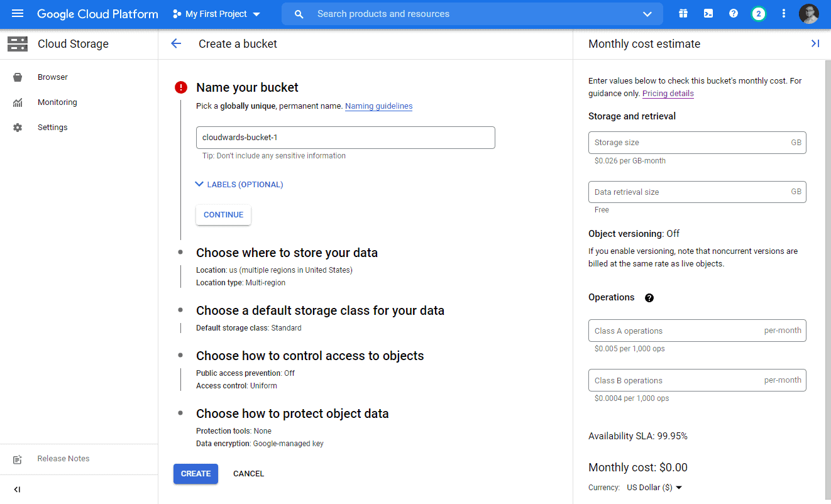Image resolution: width=831 pixels, height=504 pixels.
Task: Open the My First Project selector
Action: point(216,14)
